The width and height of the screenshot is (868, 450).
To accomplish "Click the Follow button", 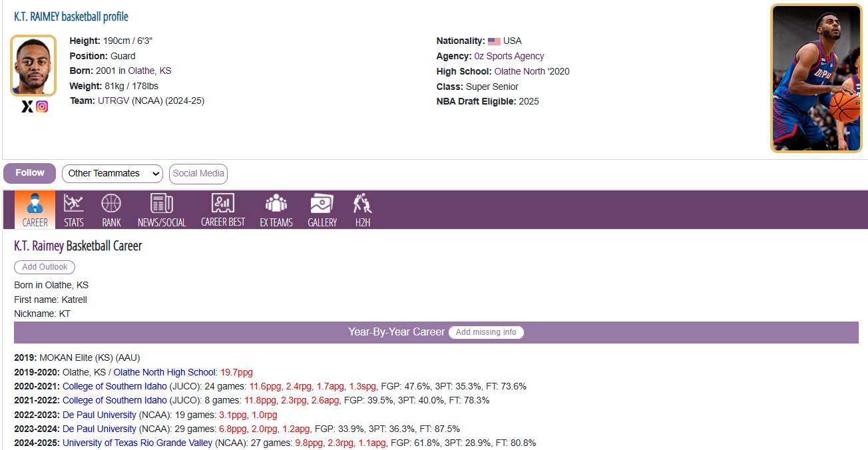I will click(x=30, y=173).
